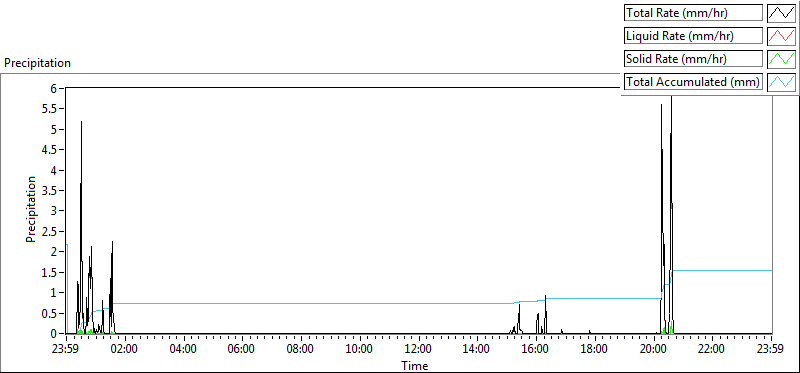
Task: Select the Total Accumulated (mm) legend label
Action: click(x=693, y=82)
